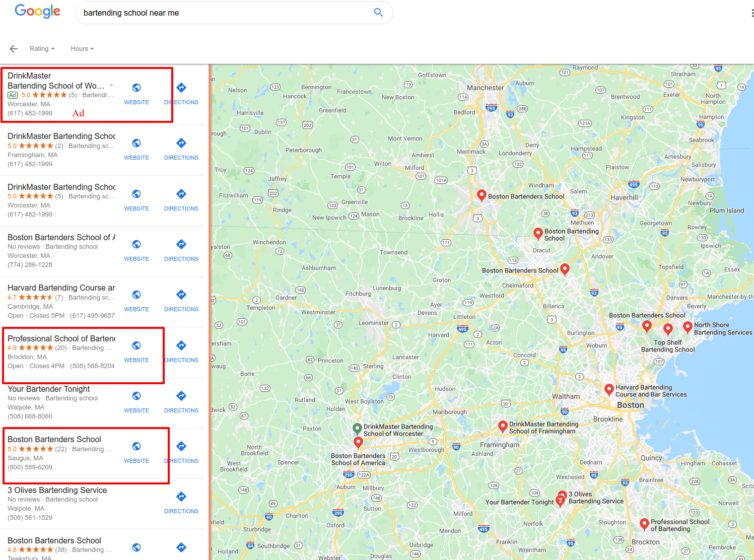Viewport: 754px width, 560px height.
Task: Directions icon for 3 Olives Bartending Service listing
Action: click(x=181, y=497)
